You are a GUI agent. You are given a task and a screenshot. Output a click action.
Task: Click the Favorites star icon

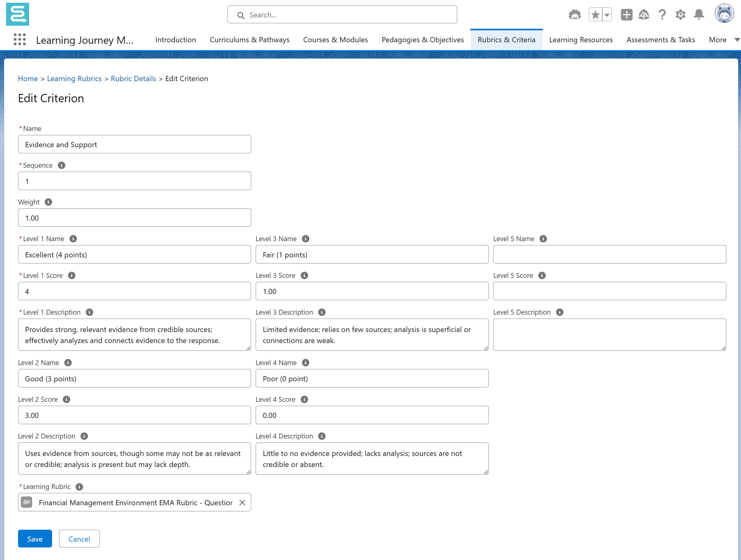(595, 15)
